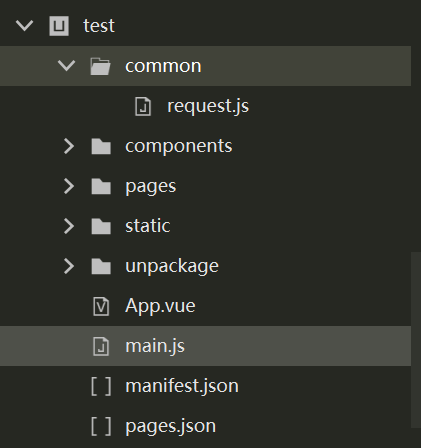421x448 pixels.
Task: Expand the unpackage folder arrow
Action: click(69, 266)
